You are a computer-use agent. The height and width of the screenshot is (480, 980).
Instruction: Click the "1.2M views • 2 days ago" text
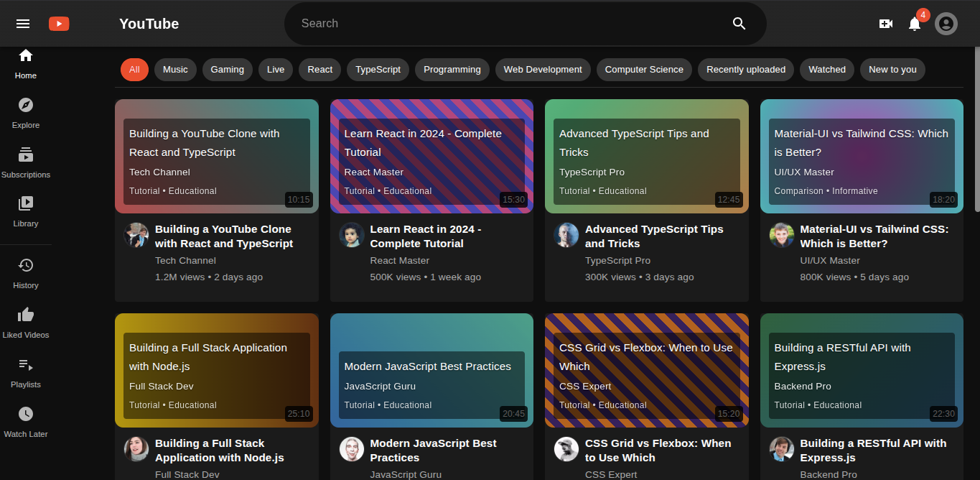[x=209, y=277]
